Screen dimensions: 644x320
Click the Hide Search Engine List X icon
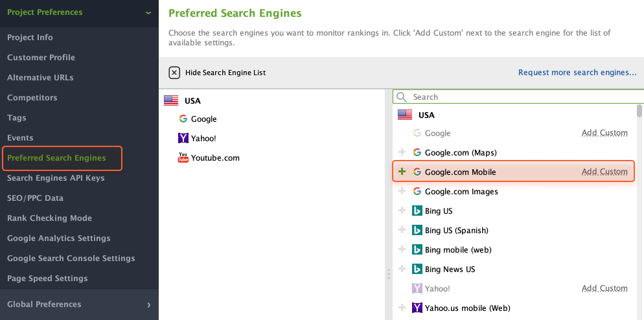coord(174,73)
